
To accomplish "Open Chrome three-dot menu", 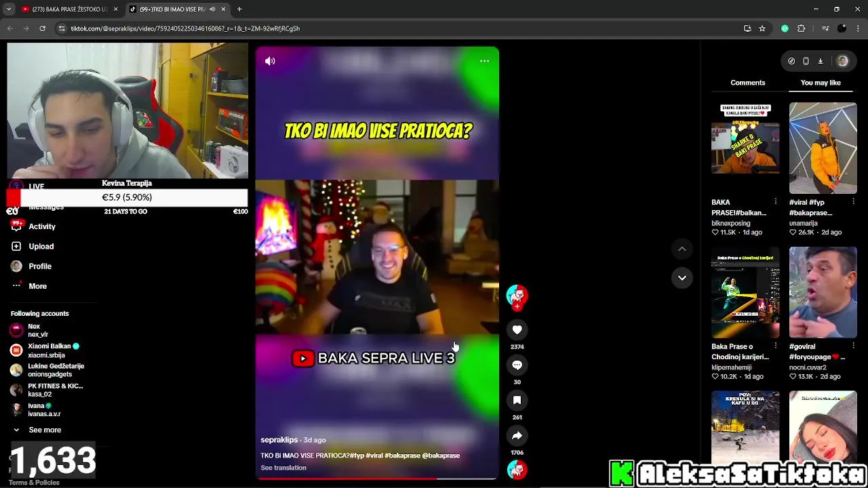I will pyautogui.click(x=858, y=28).
